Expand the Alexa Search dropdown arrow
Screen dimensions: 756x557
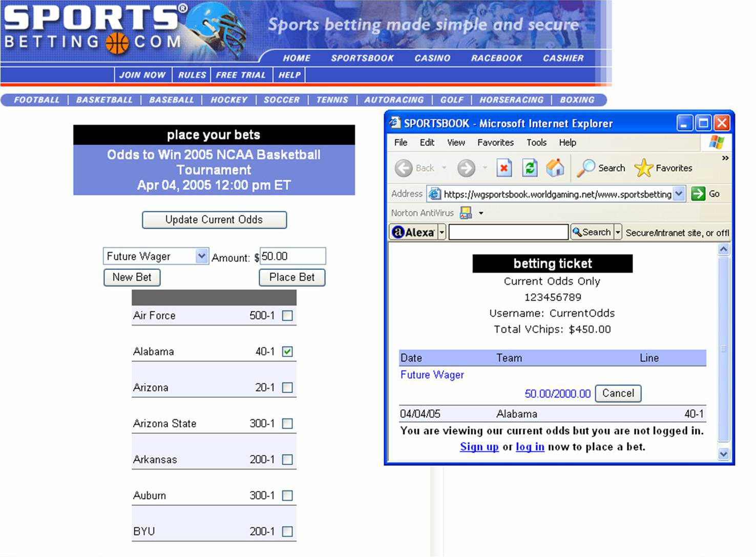tap(618, 232)
